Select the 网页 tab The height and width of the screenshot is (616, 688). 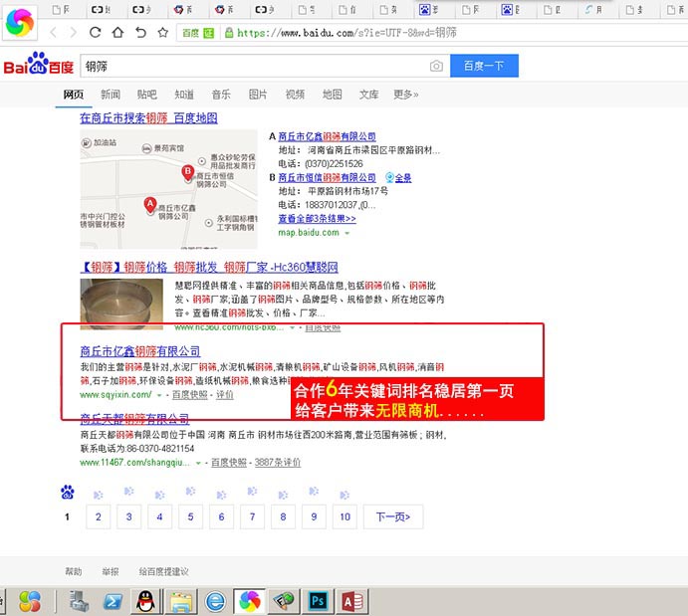point(74,95)
